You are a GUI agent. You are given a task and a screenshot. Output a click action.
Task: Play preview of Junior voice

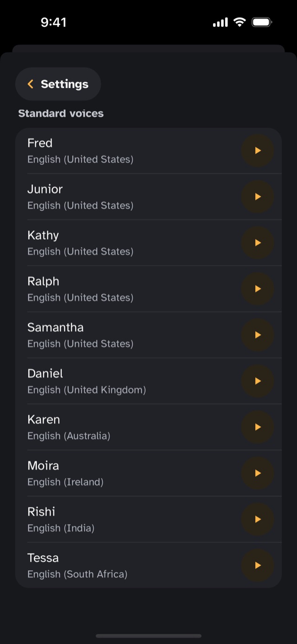(x=258, y=196)
